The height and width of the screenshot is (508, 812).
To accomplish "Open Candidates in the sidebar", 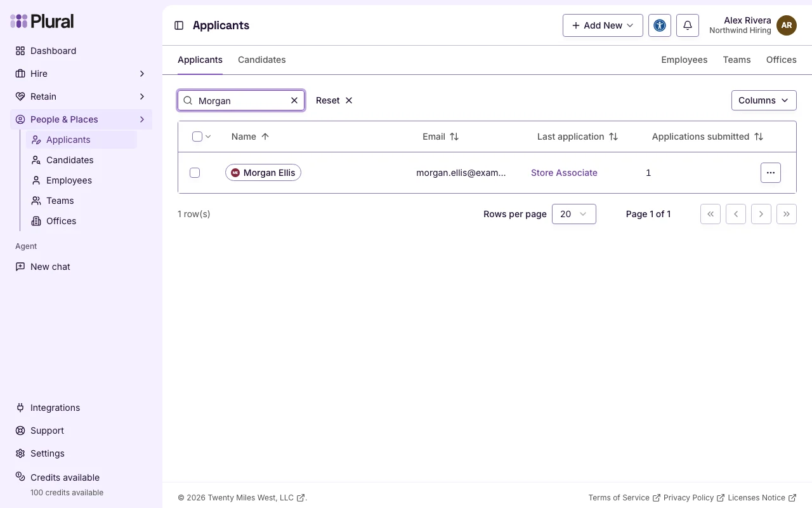I will 81,160.
